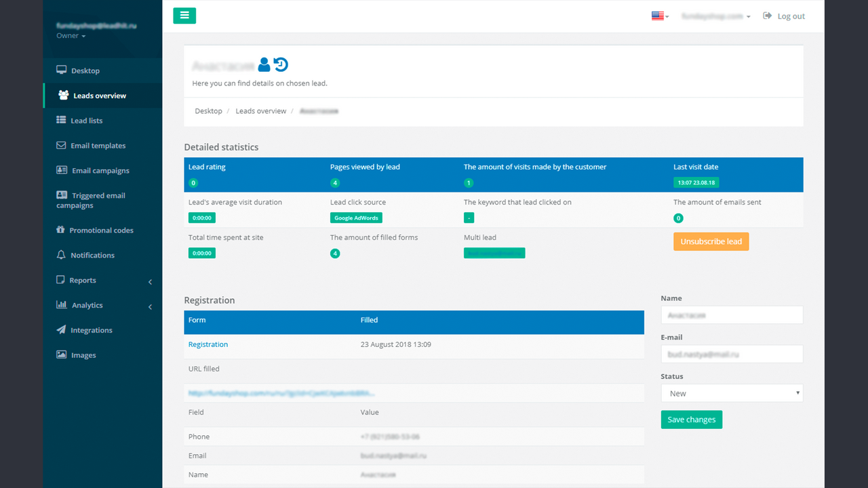Open the Status dropdown showing New

pyautogui.click(x=732, y=393)
